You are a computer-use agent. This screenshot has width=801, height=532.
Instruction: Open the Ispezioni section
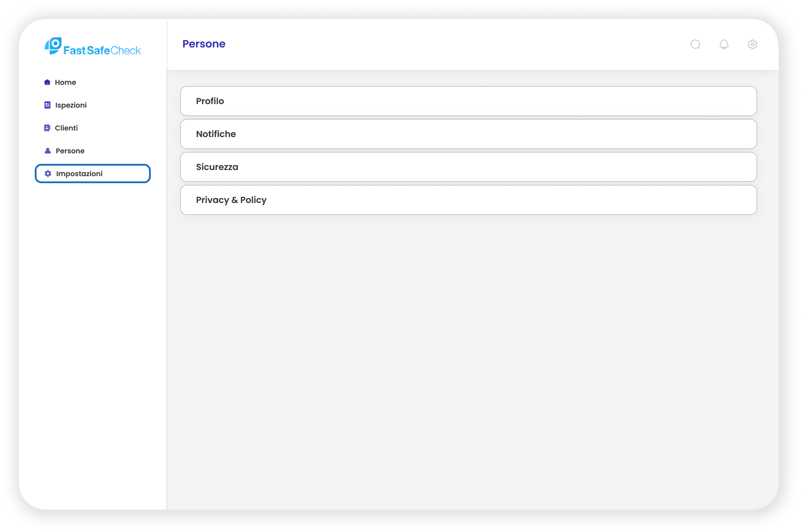(70, 105)
